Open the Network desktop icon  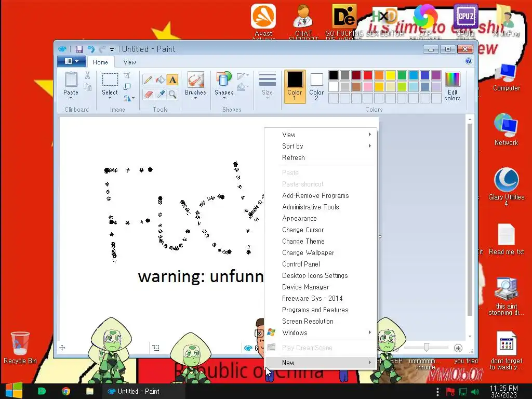click(506, 130)
